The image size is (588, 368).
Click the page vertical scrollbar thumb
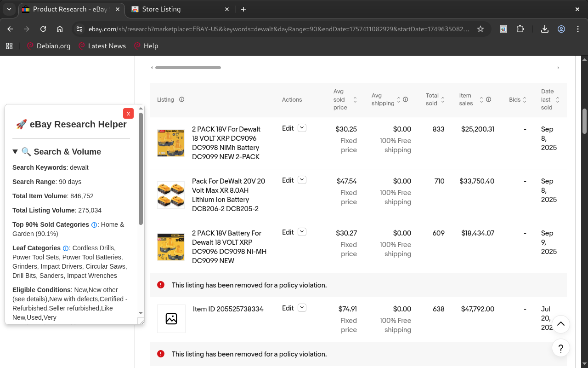[x=584, y=121]
